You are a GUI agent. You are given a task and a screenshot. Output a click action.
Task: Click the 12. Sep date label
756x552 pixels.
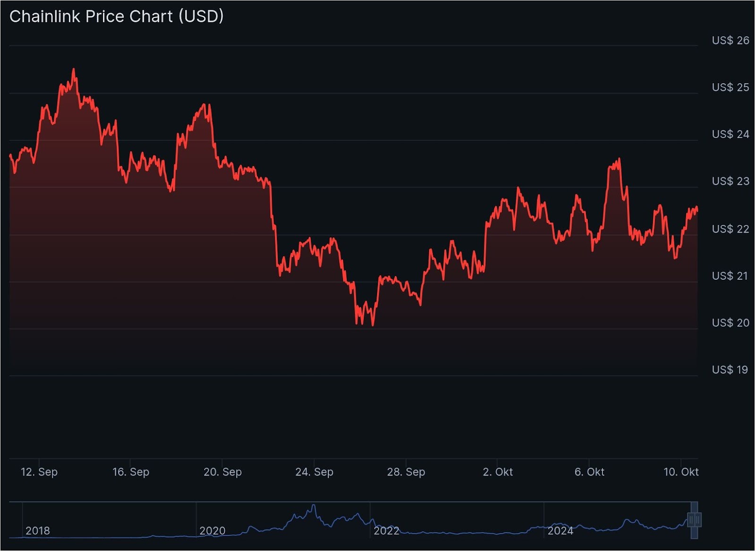[39, 472]
